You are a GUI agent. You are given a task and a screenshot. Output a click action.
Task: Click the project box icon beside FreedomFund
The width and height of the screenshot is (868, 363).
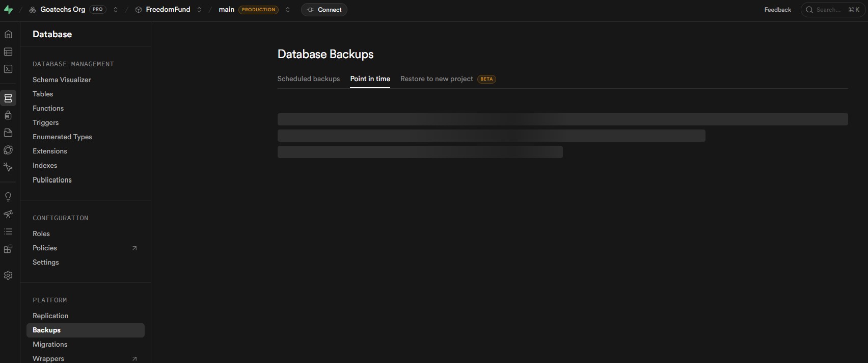click(138, 10)
